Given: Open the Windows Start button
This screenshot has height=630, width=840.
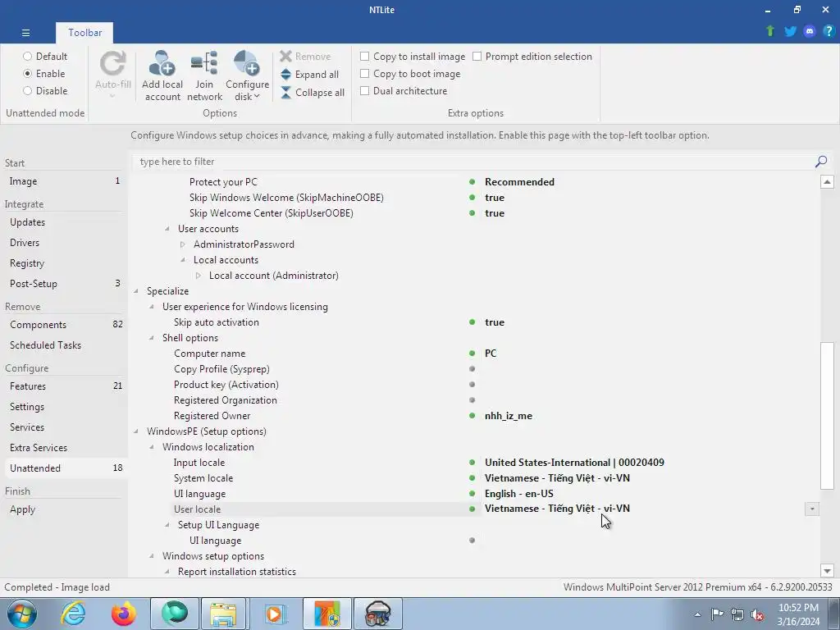Looking at the screenshot, I should click(x=22, y=614).
